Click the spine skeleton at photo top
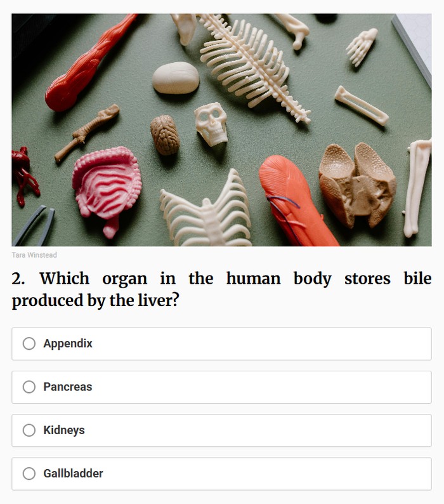444x504 pixels. click(x=254, y=63)
